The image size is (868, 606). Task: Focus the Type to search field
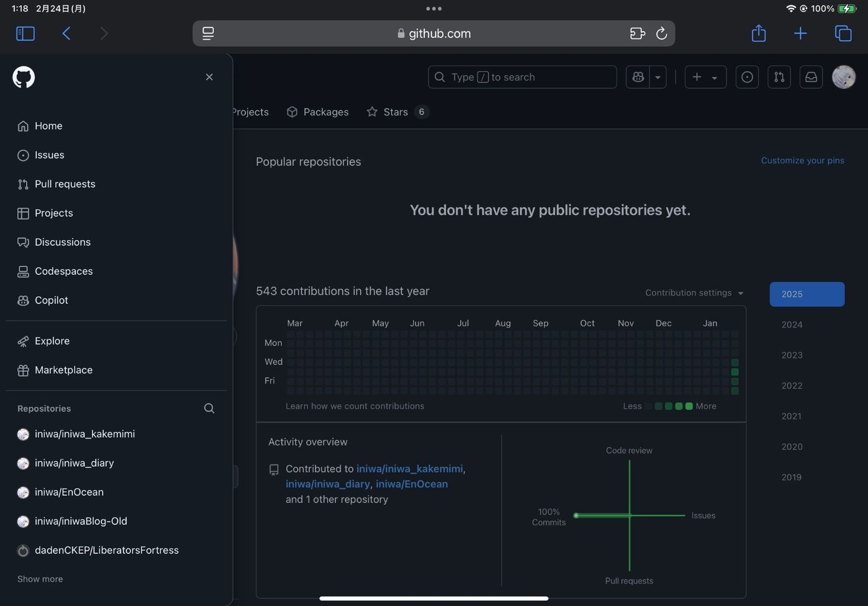[x=522, y=77]
